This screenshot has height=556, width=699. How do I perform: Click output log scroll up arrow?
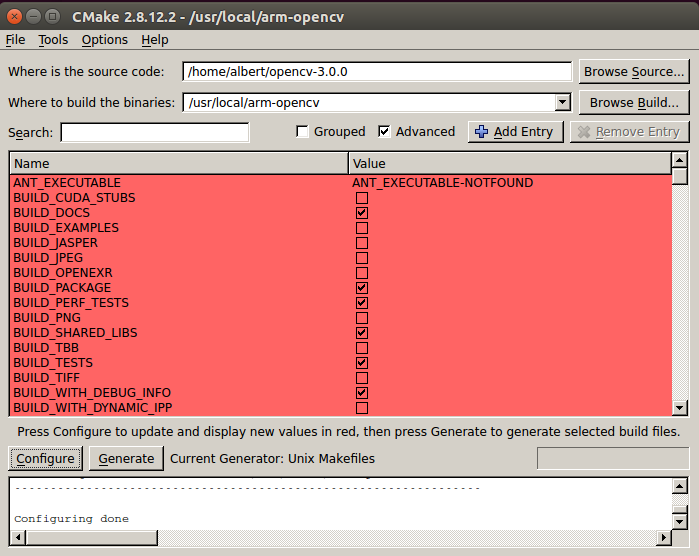coord(679,486)
